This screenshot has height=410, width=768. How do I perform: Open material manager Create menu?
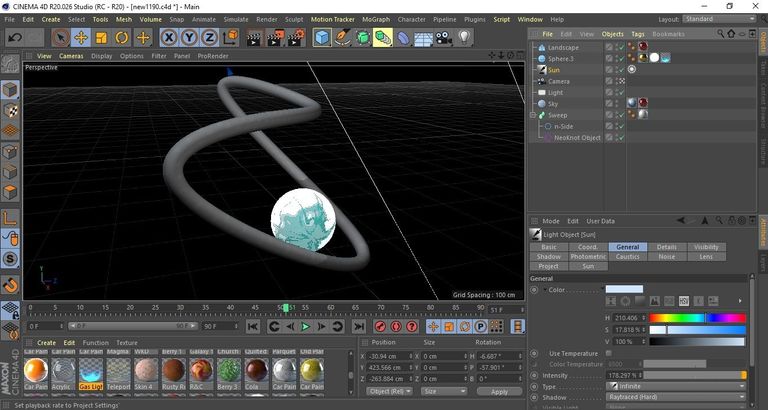click(x=47, y=343)
